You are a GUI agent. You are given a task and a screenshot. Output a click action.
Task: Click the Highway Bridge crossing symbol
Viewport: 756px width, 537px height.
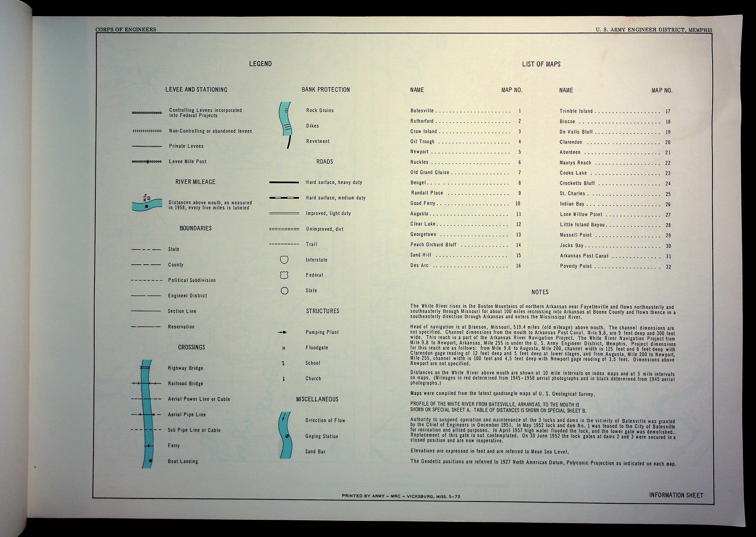click(145, 368)
